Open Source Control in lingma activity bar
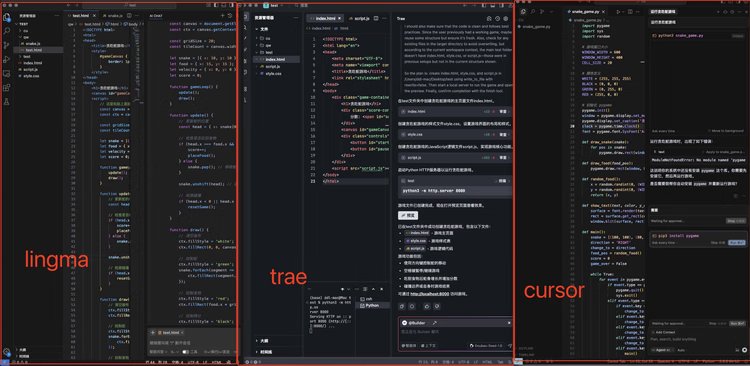 7,45
